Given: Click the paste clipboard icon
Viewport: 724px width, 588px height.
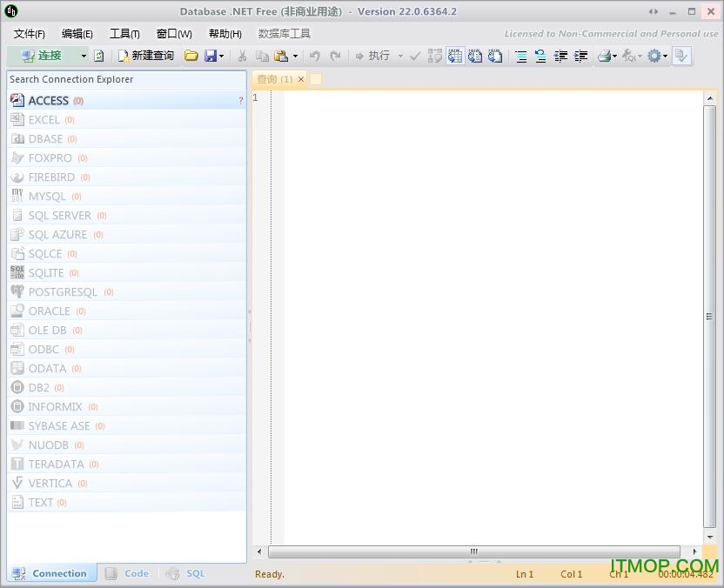Looking at the screenshot, I should pyautogui.click(x=281, y=56).
